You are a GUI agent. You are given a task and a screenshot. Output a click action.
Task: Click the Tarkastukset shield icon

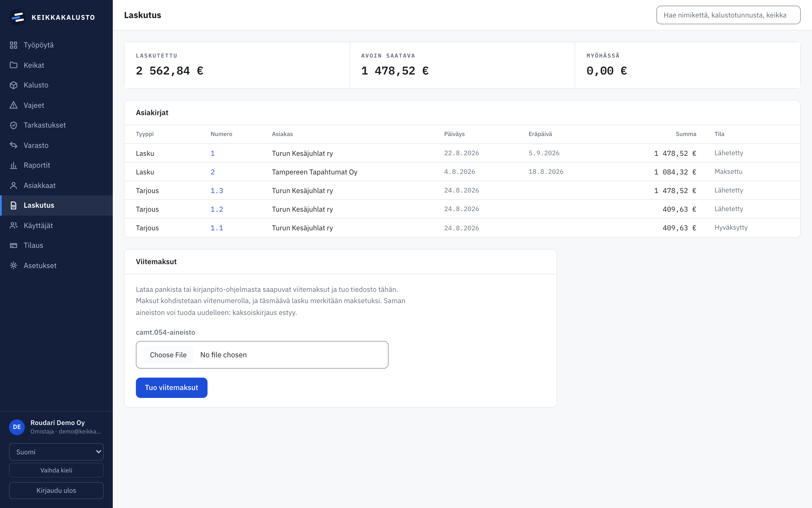pyautogui.click(x=14, y=125)
